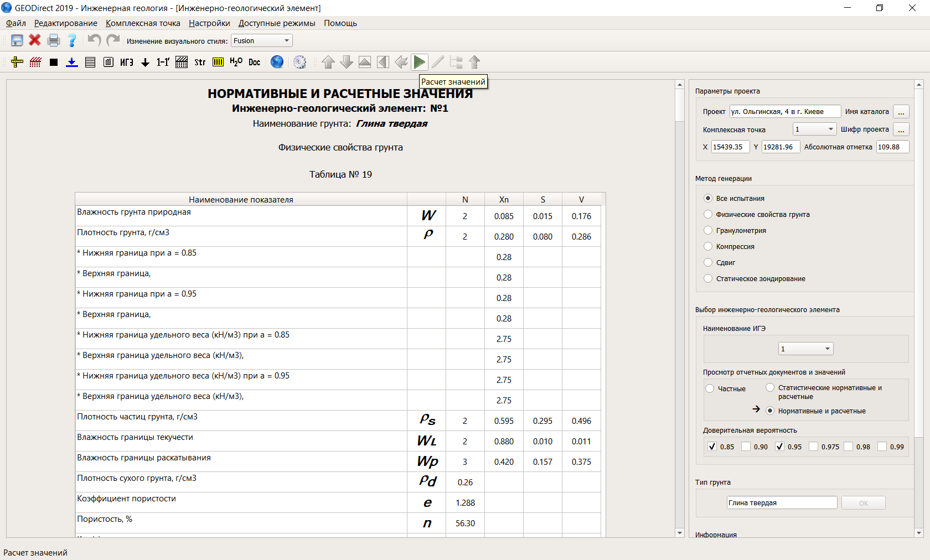This screenshot has width=930, height=560.
Task: Select the Компрессия radio button
Action: pos(708,247)
